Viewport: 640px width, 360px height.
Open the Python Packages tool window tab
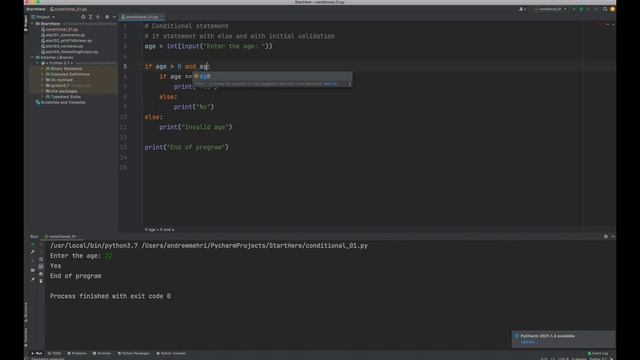(x=133, y=353)
